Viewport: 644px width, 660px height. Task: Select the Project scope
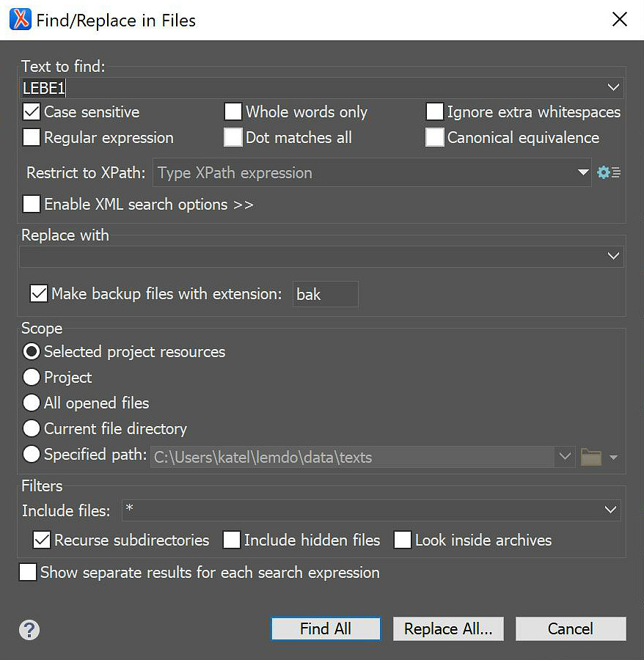(x=30, y=377)
